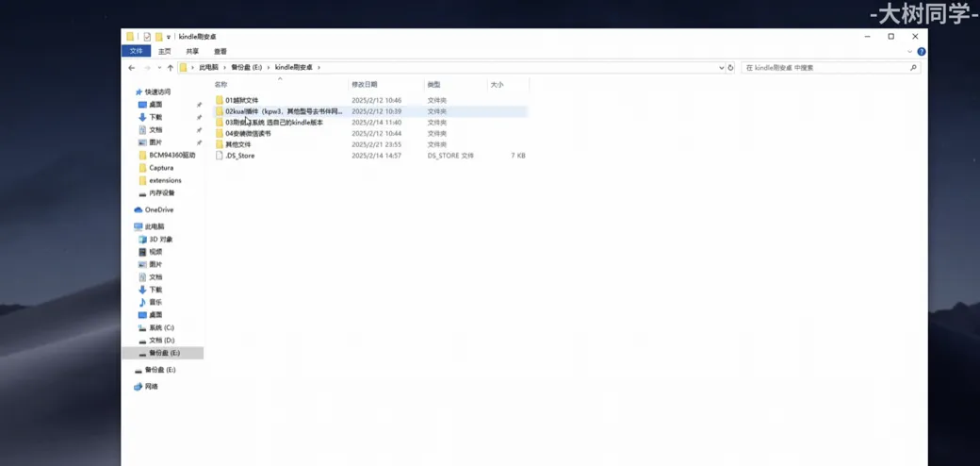
Task: Open the BCM94360驱动 folder in sidebar
Action: pos(171,155)
